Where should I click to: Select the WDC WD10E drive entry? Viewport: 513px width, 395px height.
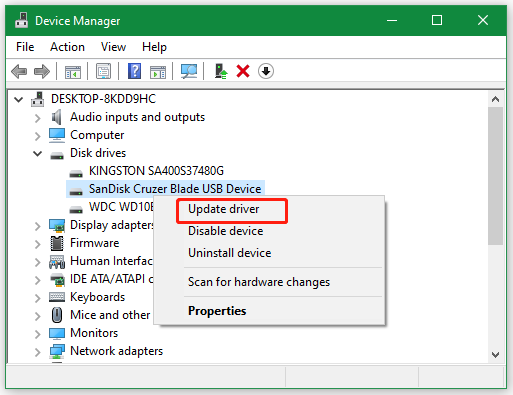tap(121, 207)
